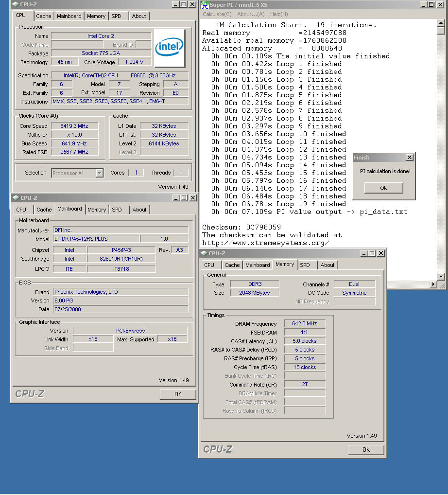Image resolution: width=448 pixels, height=495 pixels.
Task: Switch to the Cache tab in top CPU-Z window
Action: [44, 16]
